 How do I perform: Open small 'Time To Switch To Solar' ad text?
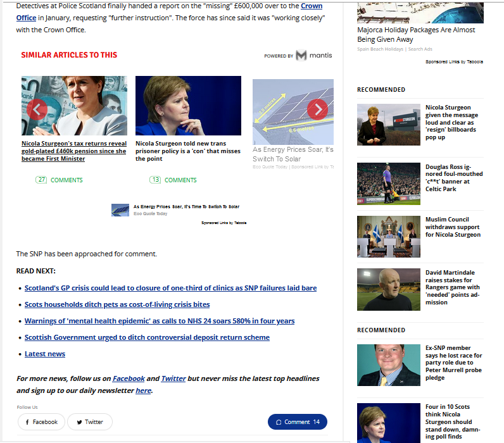click(x=186, y=206)
